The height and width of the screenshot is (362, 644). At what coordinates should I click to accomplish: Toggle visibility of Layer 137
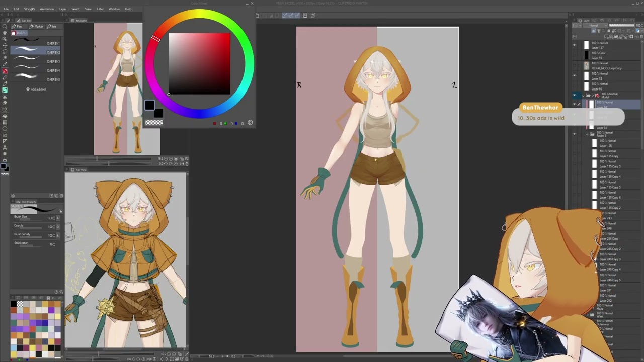pyautogui.click(x=574, y=45)
